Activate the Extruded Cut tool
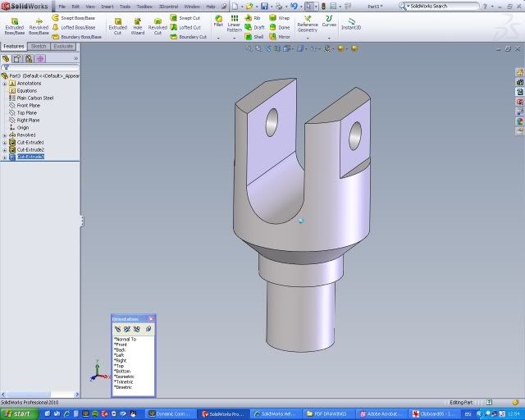The height and width of the screenshot is (420, 525). (118, 26)
